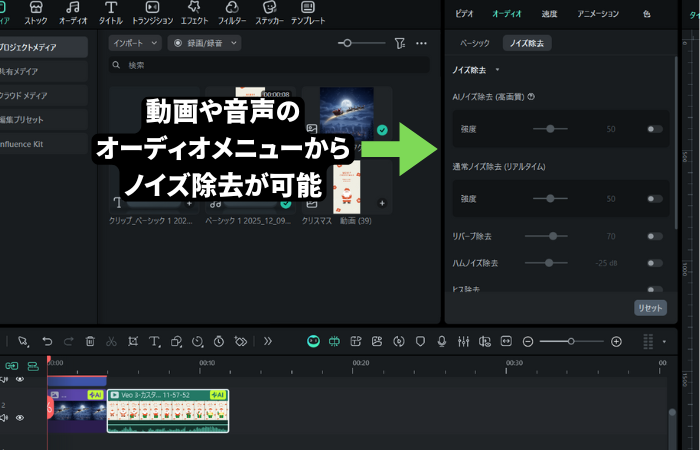Image resolution: width=700 pixels, height=450 pixels.
Task: Click the リセット button
Action: [650, 308]
